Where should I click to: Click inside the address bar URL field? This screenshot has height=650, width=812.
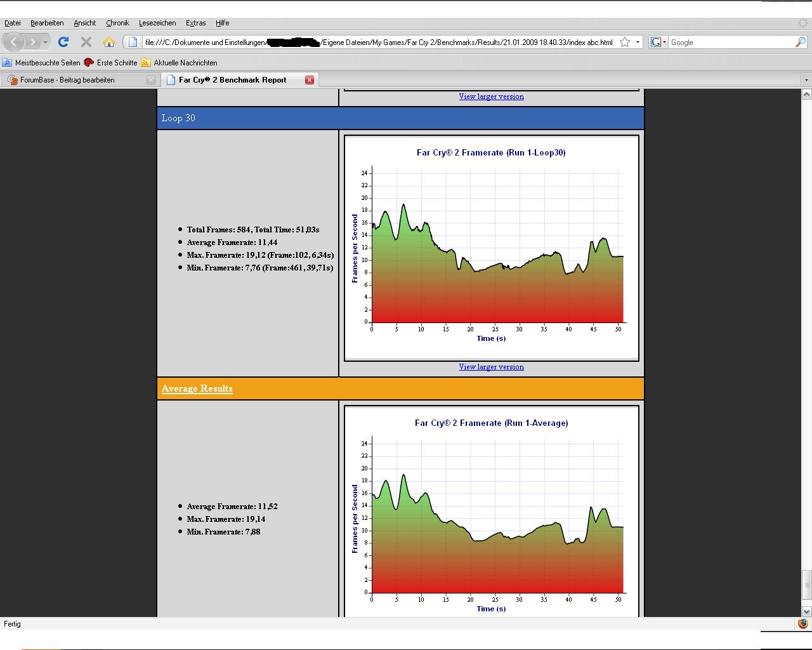pos(378,43)
